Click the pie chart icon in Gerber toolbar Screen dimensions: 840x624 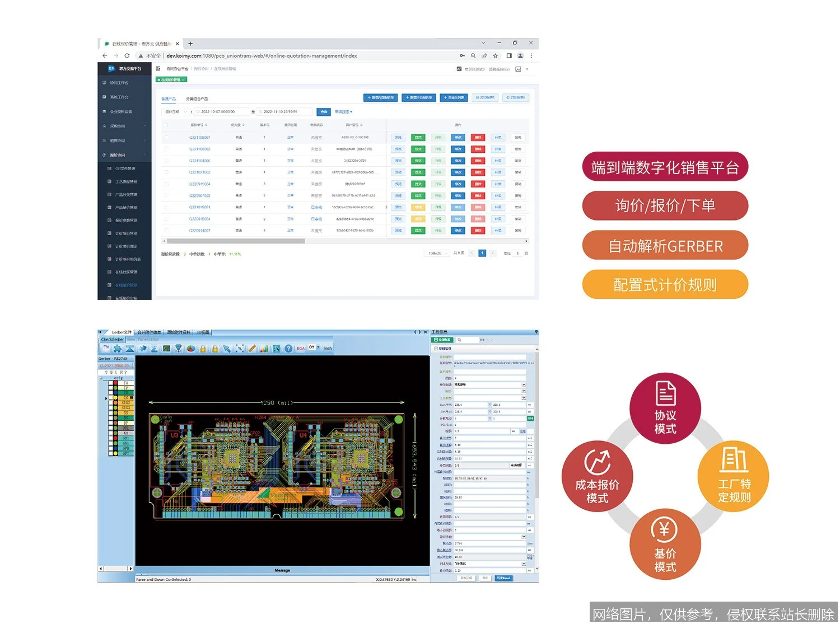click(191, 349)
